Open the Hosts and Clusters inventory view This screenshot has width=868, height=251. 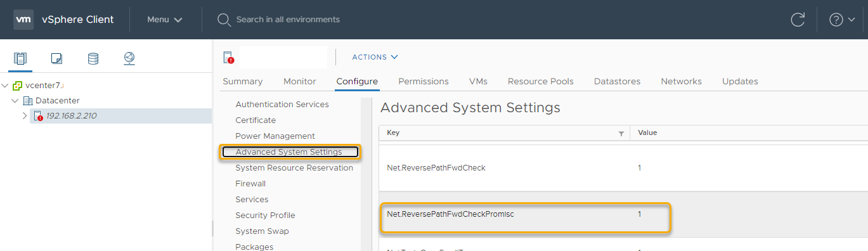coord(20,59)
